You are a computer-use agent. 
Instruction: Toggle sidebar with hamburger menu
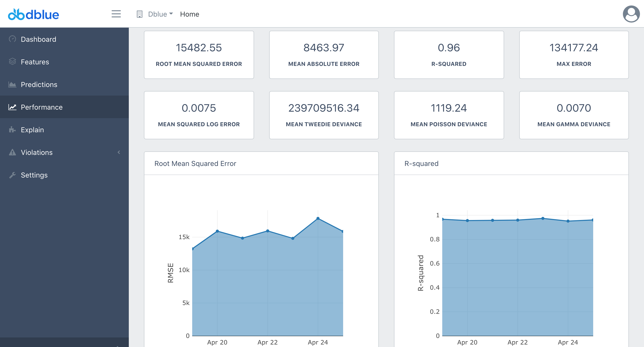click(x=116, y=14)
